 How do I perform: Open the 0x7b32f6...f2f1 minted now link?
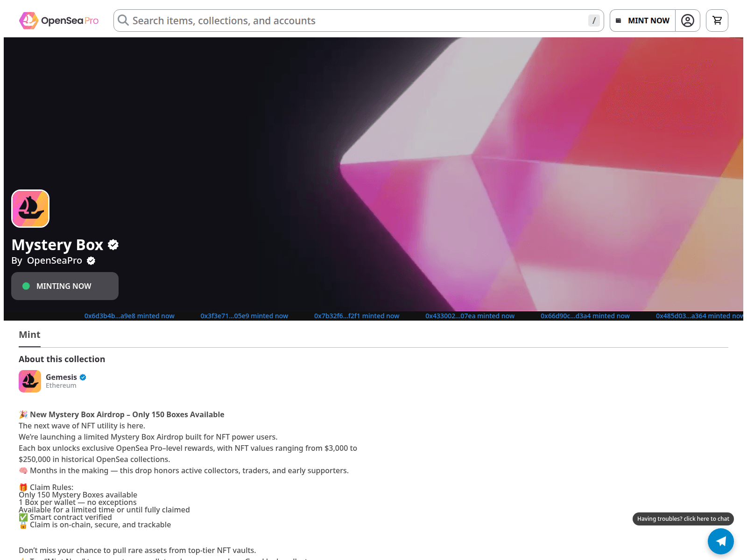pos(357,316)
